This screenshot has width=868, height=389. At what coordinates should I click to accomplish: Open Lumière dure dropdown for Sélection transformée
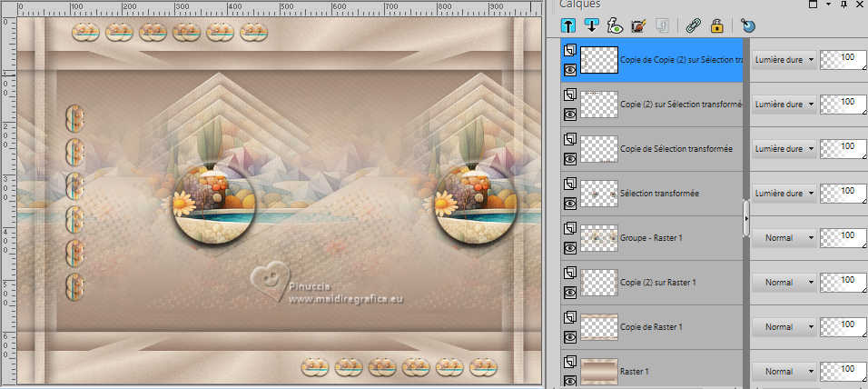784,194
